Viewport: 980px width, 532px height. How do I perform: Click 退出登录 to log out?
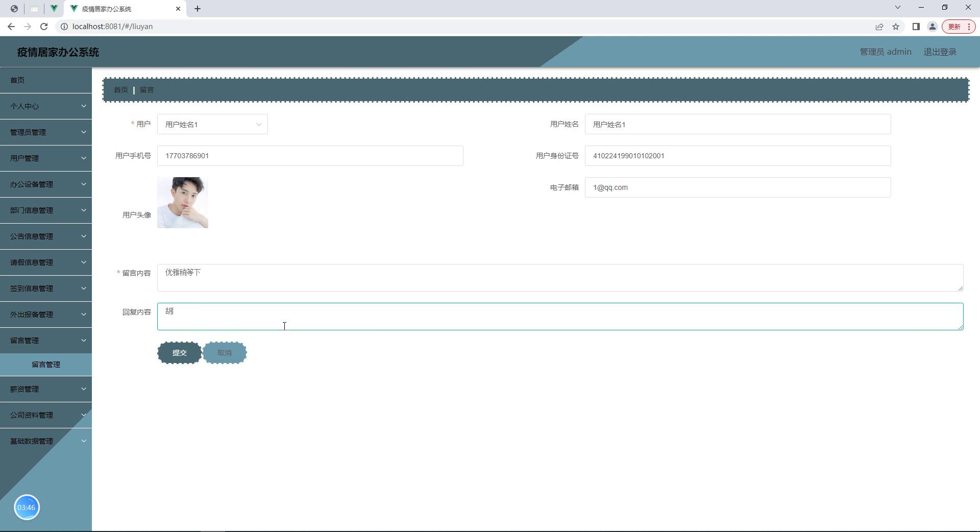[940, 52]
